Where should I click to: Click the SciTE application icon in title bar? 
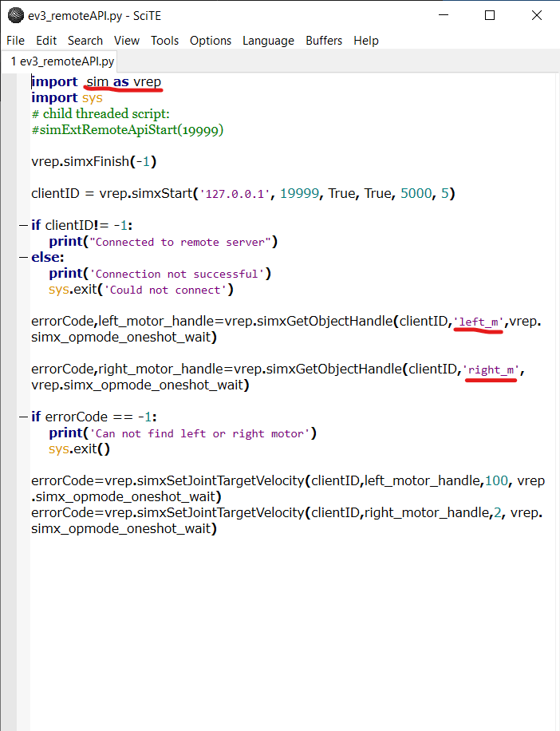click(x=16, y=15)
